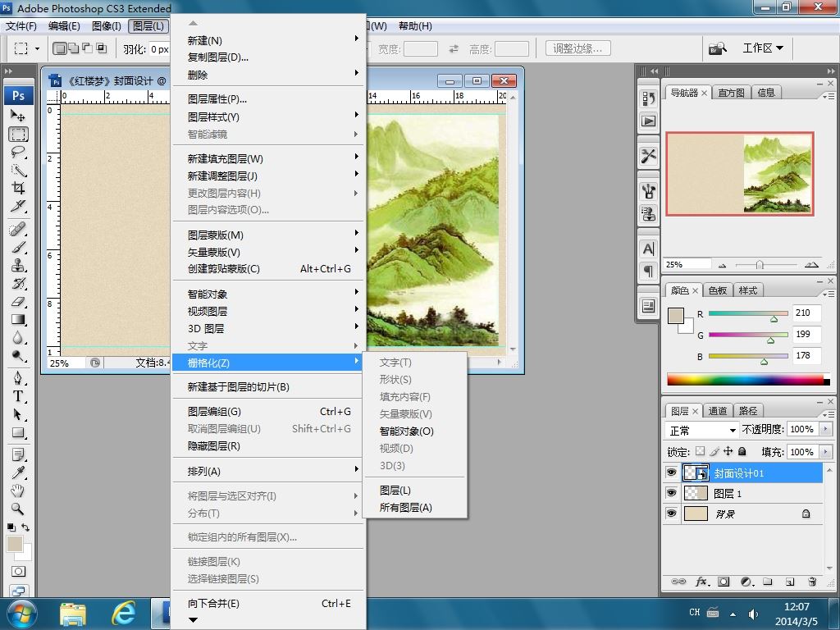Image resolution: width=840 pixels, height=630 pixels.
Task: Add a layer mask from Layers panel
Action: (724, 582)
